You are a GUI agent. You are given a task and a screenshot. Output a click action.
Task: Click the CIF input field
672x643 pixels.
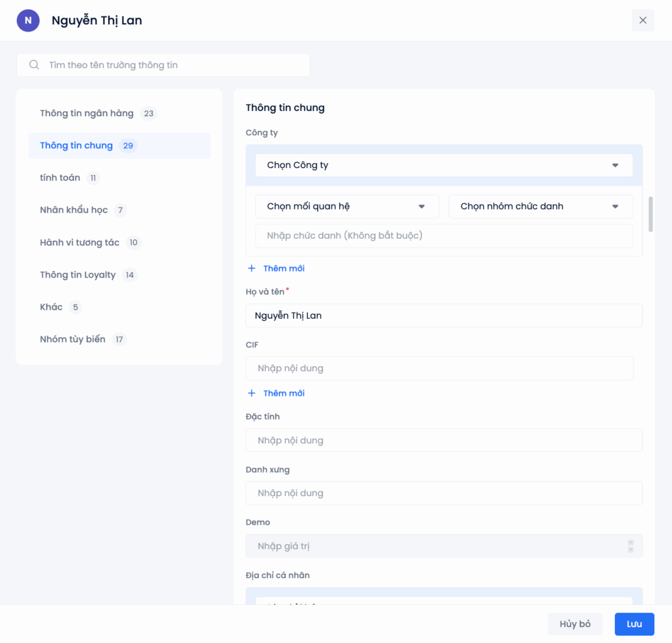[439, 368]
